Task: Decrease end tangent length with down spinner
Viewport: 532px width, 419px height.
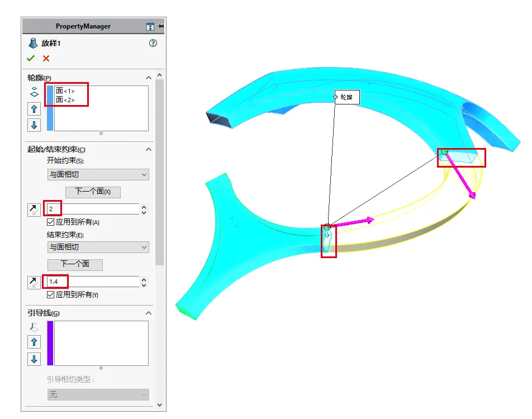Action: [x=144, y=285]
